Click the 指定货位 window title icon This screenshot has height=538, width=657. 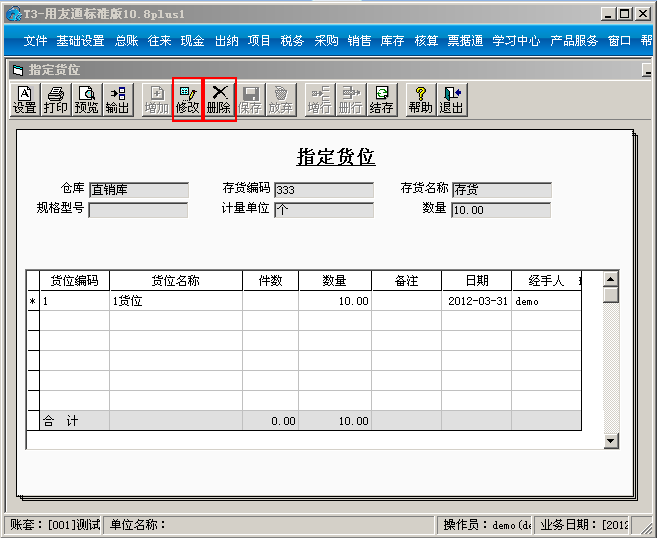[18, 70]
